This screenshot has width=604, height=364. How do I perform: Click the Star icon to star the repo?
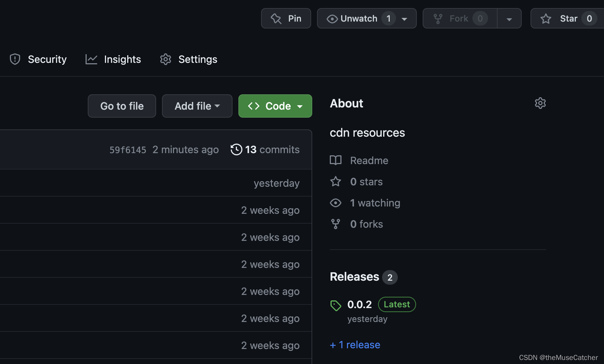click(x=546, y=18)
